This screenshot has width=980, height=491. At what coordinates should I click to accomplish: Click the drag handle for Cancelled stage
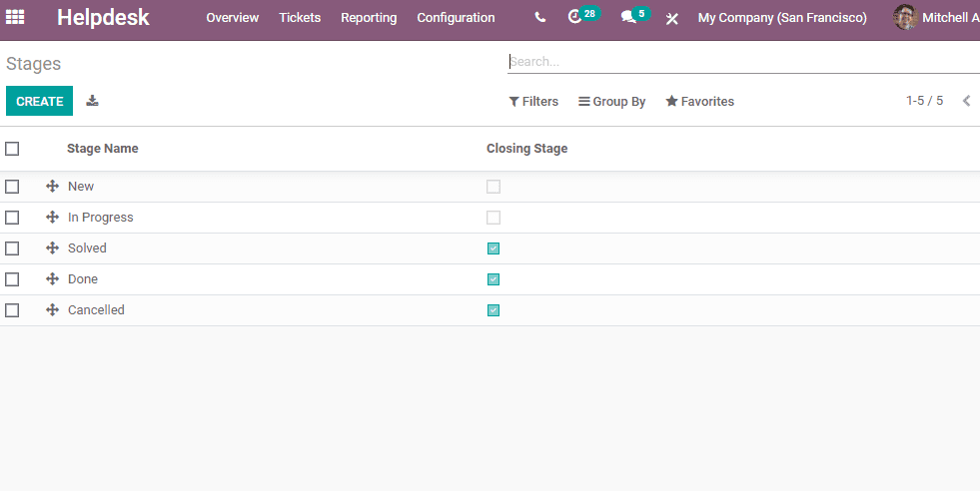pyautogui.click(x=53, y=309)
